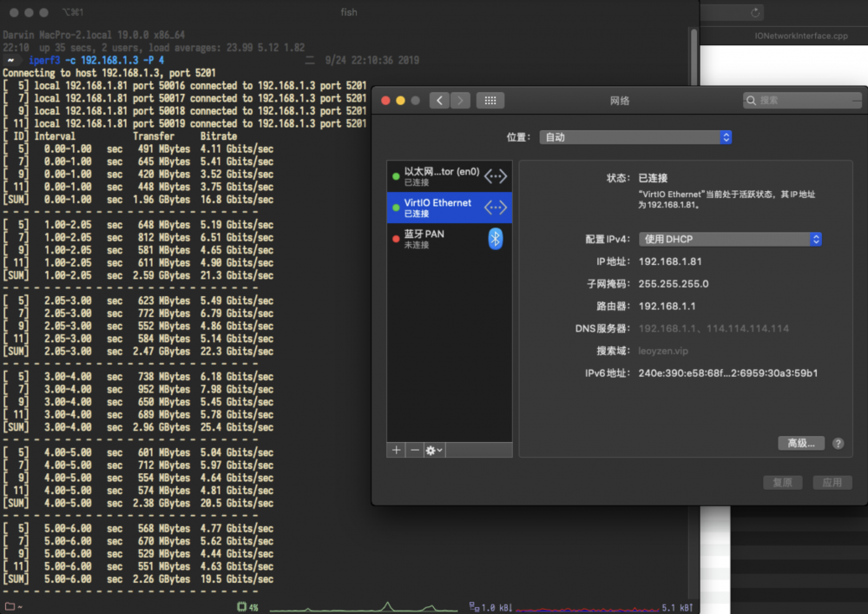868x614 pixels.
Task: Click the 高级... advanced button
Action: (x=801, y=444)
